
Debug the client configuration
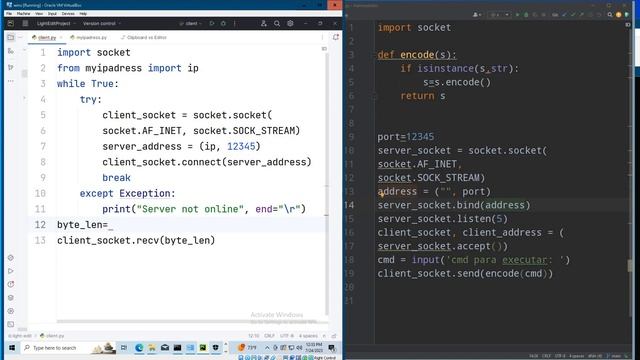pyautogui.click(x=223, y=24)
